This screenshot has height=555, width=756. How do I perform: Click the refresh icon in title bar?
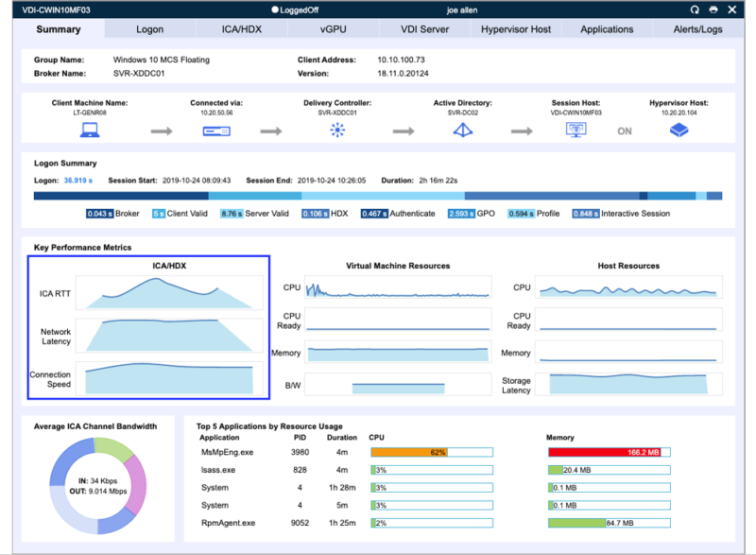pos(695,9)
